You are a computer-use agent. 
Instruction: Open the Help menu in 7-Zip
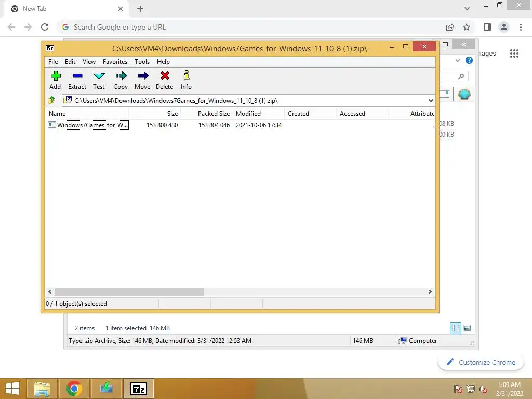click(163, 62)
